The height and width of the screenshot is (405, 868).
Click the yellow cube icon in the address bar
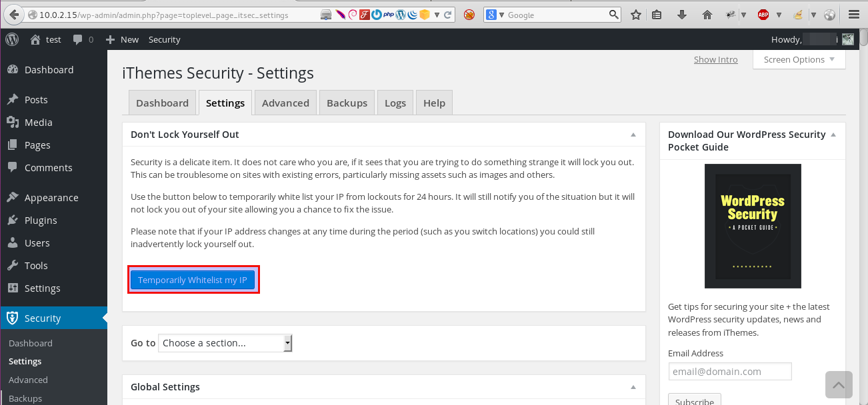click(425, 15)
